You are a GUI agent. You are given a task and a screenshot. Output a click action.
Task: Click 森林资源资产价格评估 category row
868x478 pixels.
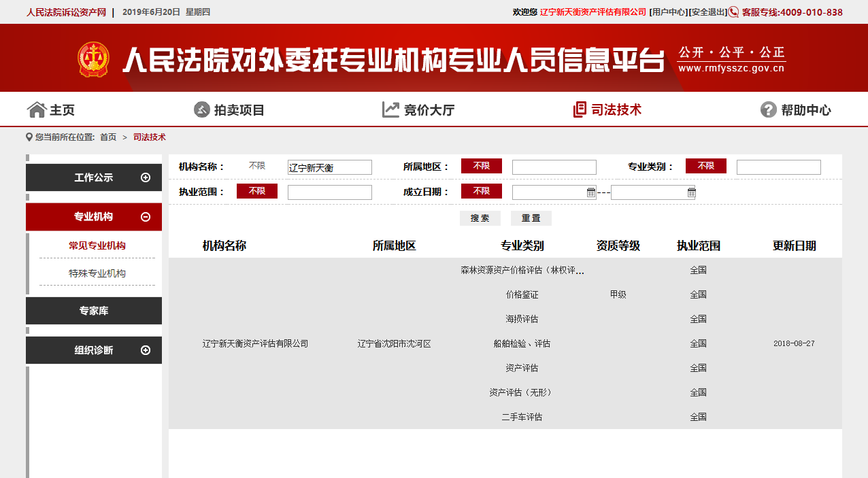coord(522,270)
